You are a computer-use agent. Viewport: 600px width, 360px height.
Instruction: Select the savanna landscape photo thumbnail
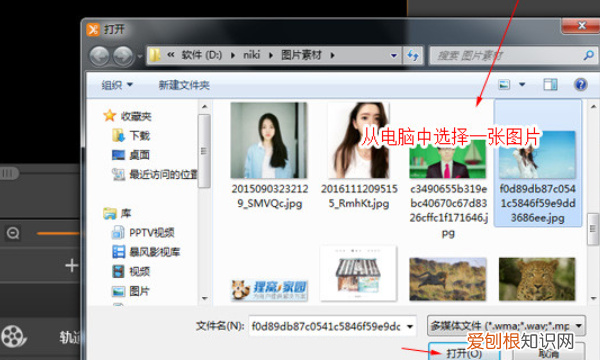point(448,279)
